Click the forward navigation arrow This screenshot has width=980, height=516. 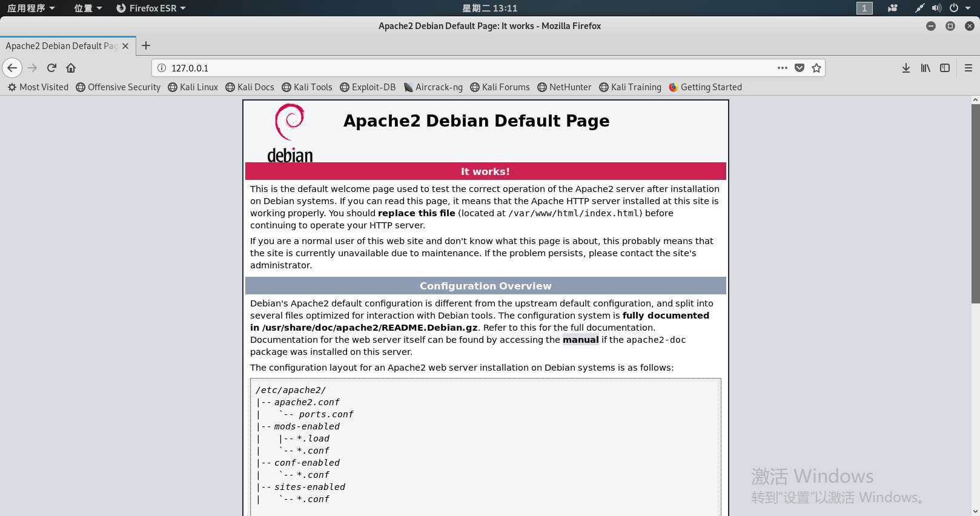click(32, 68)
